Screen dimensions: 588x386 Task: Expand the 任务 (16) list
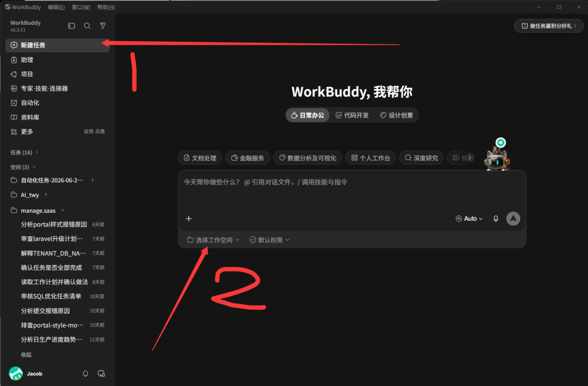click(x=24, y=153)
